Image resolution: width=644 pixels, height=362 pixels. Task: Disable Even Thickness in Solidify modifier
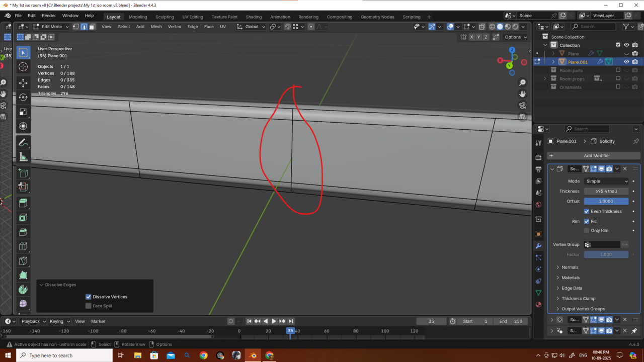[x=587, y=211]
